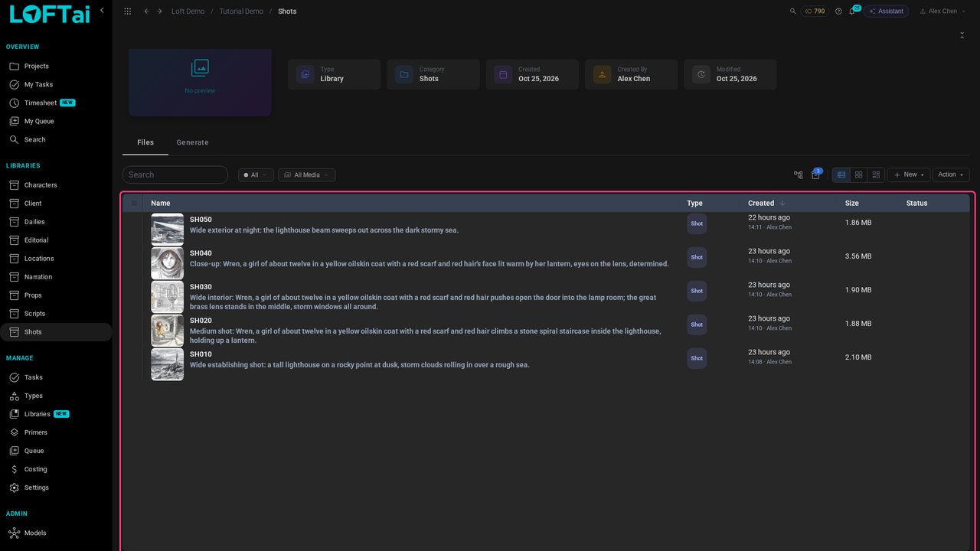Toggle the select-all checkbox in table header
This screenshot has height=551, width=980.
pos(134,204)
